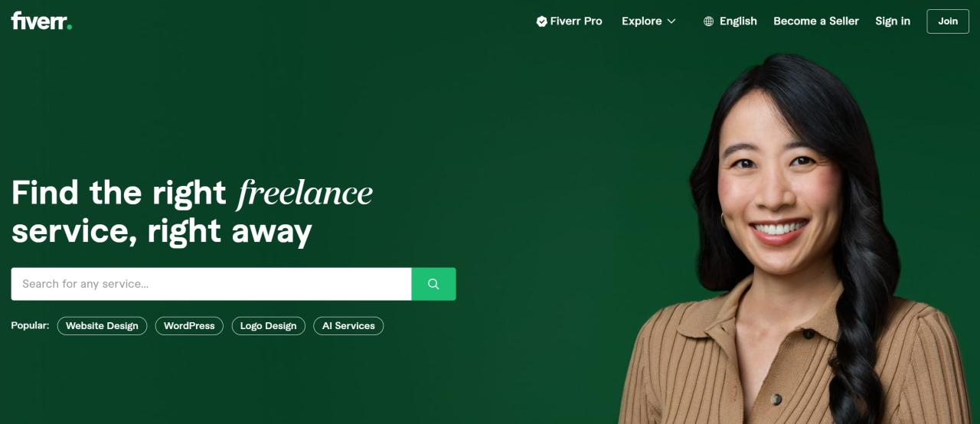
Task: Click the green dot in the Fiverr logo
Action: 70,27
